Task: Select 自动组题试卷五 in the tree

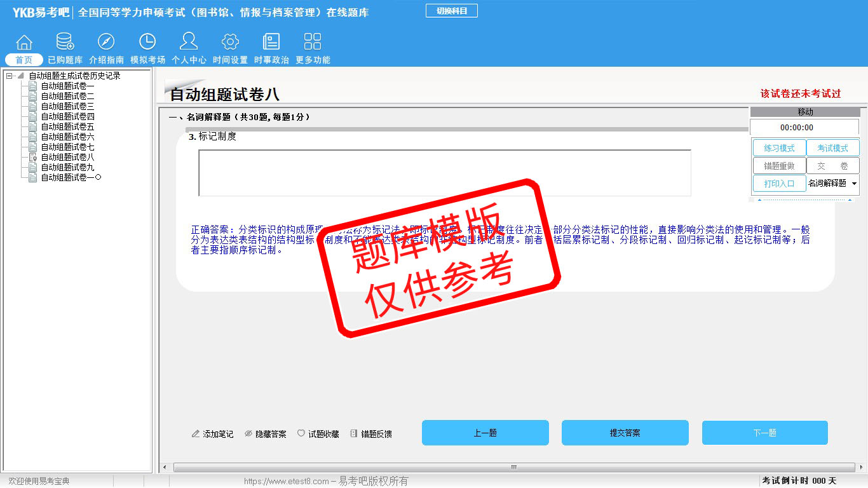Action: tap(67, 126)
